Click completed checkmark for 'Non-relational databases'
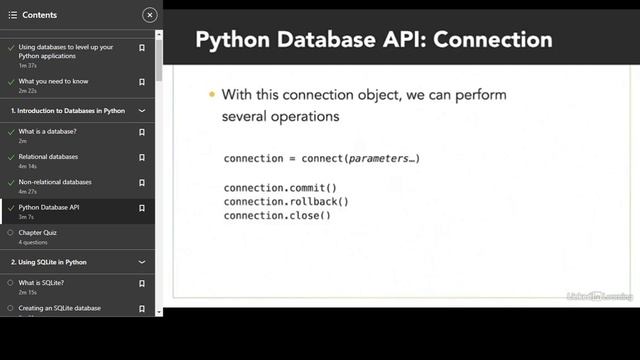 coord(11,182)
